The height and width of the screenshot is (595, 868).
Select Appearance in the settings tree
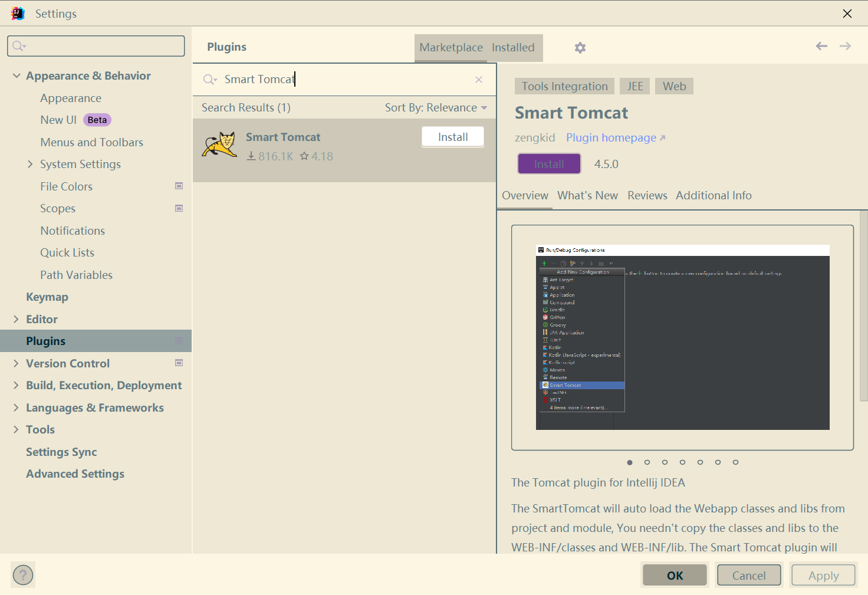coord(71,98)
